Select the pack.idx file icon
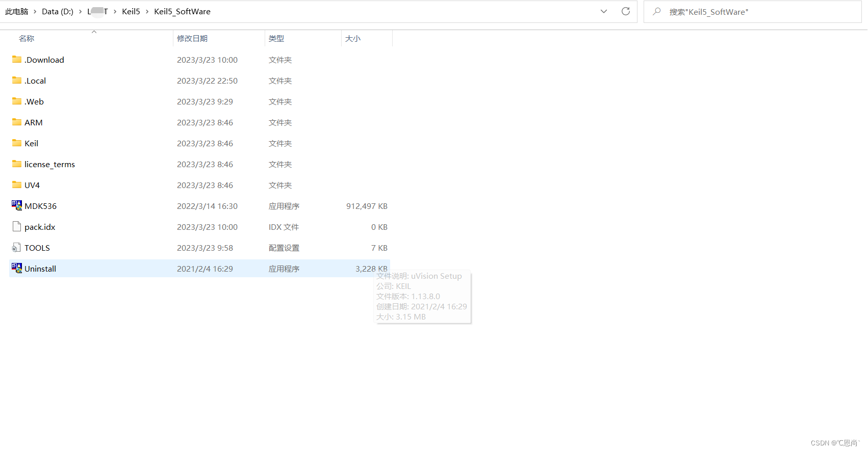868x451 pixels. (17, 227)
